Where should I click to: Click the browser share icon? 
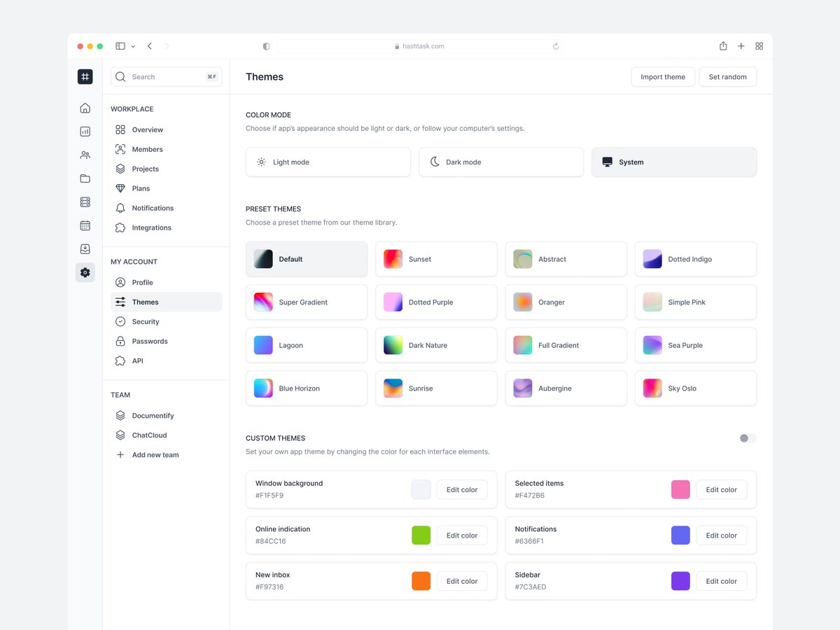click(x=723, y=45)
